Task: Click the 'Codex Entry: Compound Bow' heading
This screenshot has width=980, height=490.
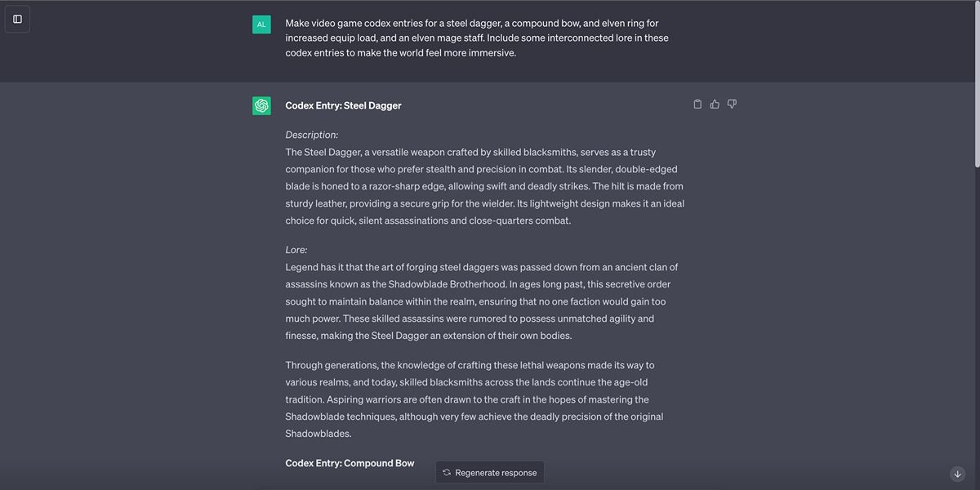Action: [350, 463]
